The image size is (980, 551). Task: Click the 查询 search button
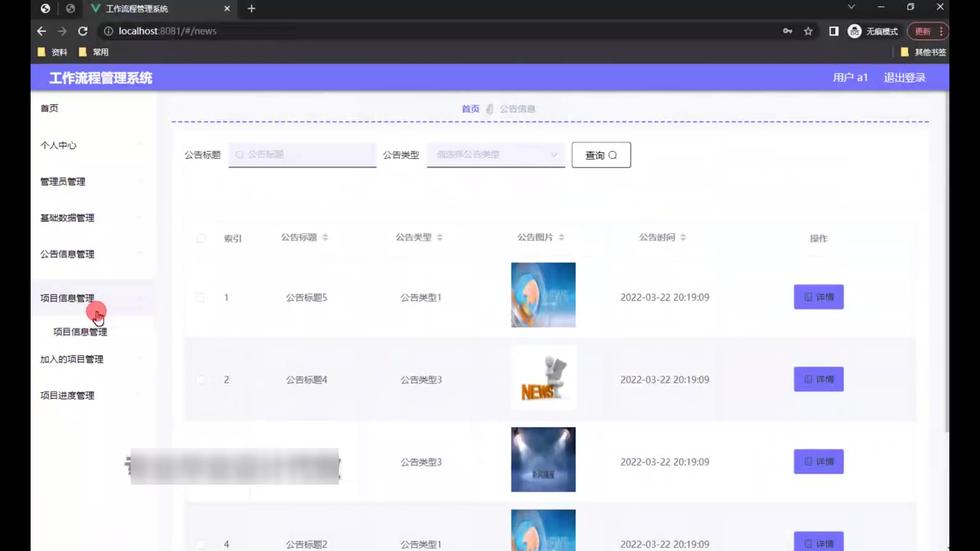[x=601, y=155]
